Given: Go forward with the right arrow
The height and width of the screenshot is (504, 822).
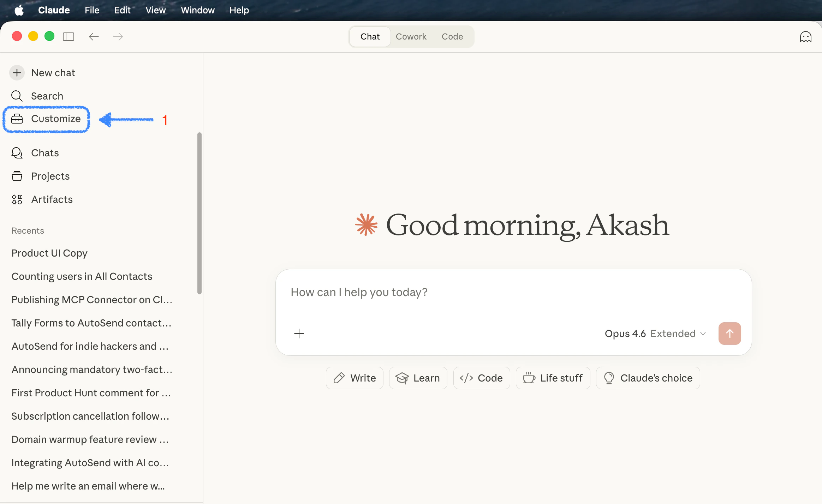Looking at the screenshot, I should [118, 37].
